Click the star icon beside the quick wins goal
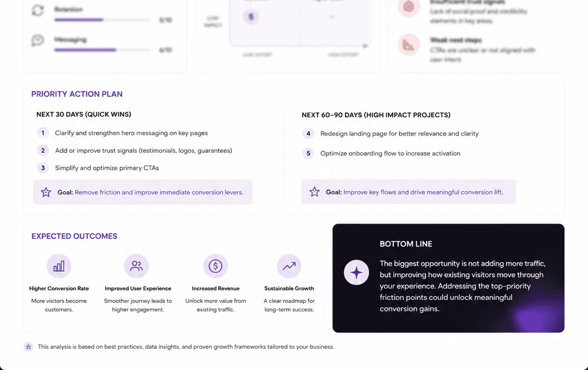 coord(46,192)
